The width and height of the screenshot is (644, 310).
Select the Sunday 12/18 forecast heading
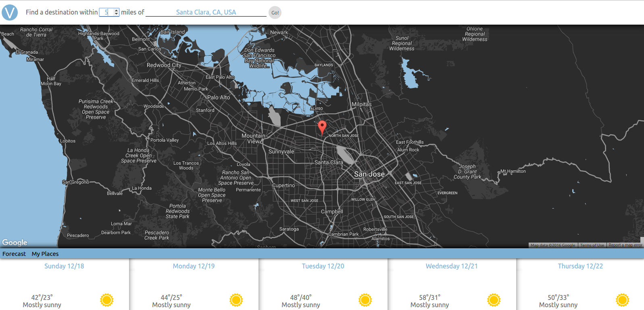64,266
